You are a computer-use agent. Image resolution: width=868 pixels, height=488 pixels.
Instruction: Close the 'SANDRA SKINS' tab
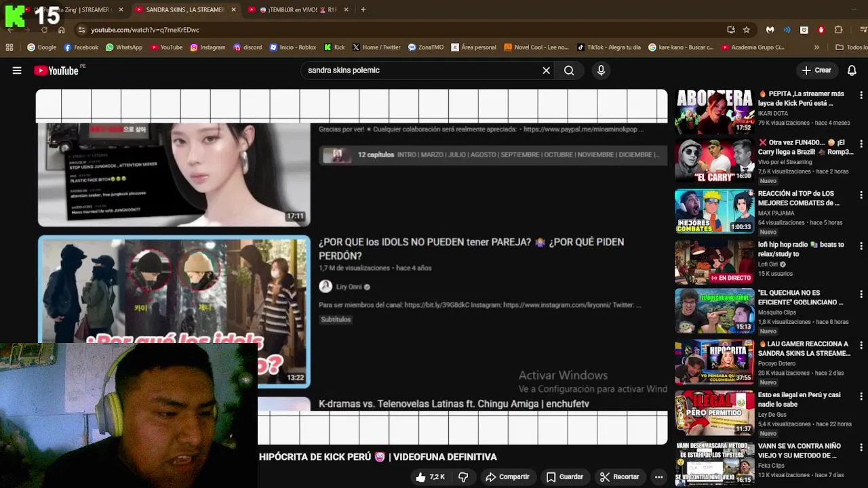click(x=233, y=9)
